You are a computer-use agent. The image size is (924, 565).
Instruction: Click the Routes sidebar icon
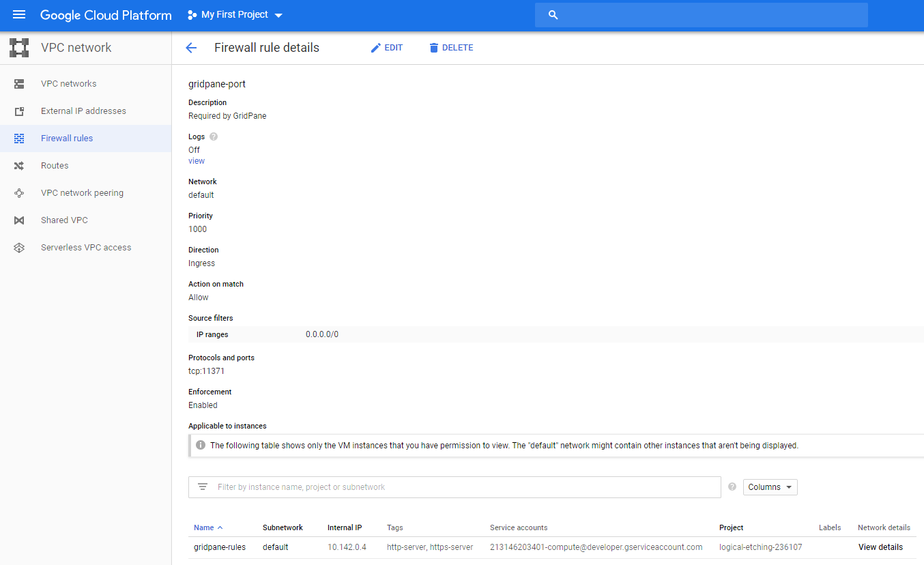point(19,166)
